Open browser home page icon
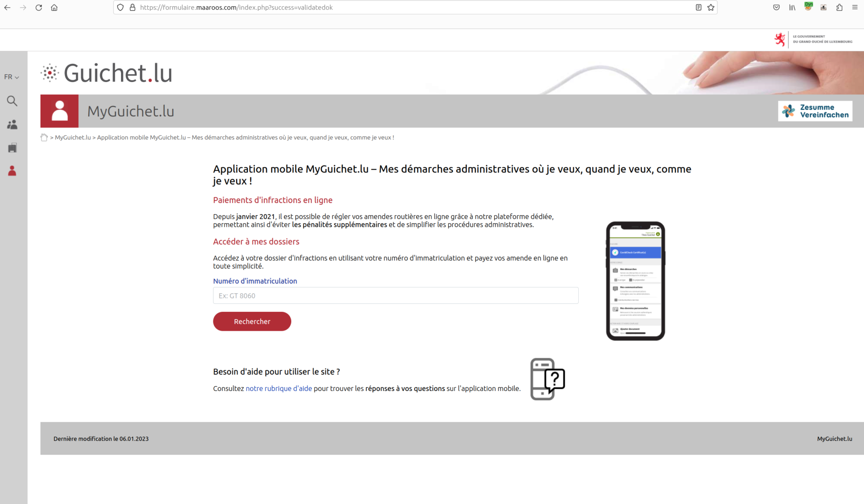 pos(54,8)
